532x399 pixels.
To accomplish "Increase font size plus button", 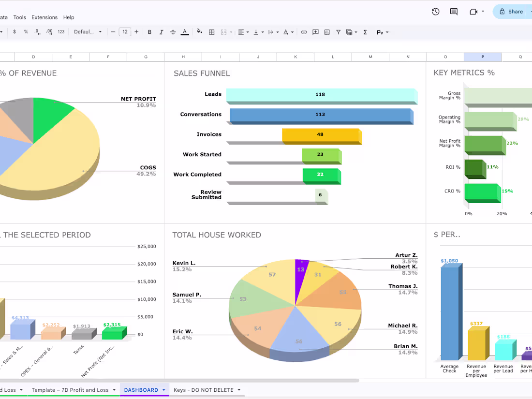I will (x=136, y=32).
